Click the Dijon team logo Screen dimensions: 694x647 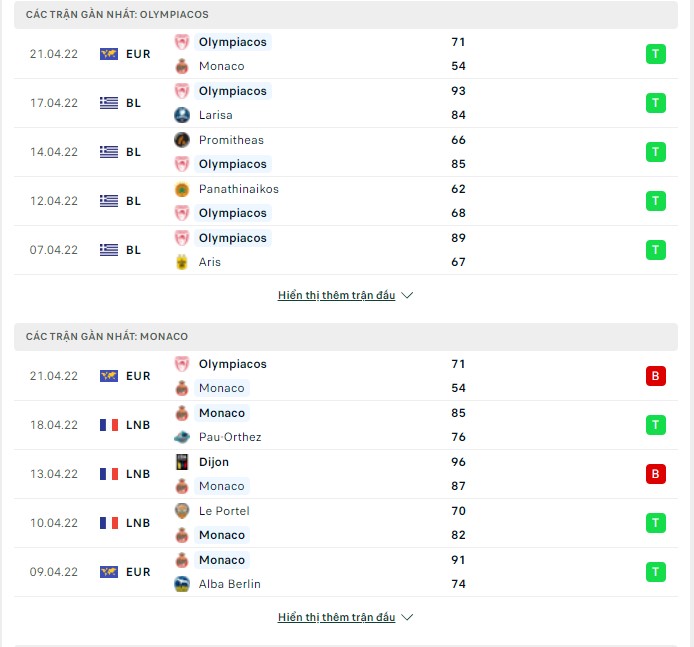(x=181, y=462)
